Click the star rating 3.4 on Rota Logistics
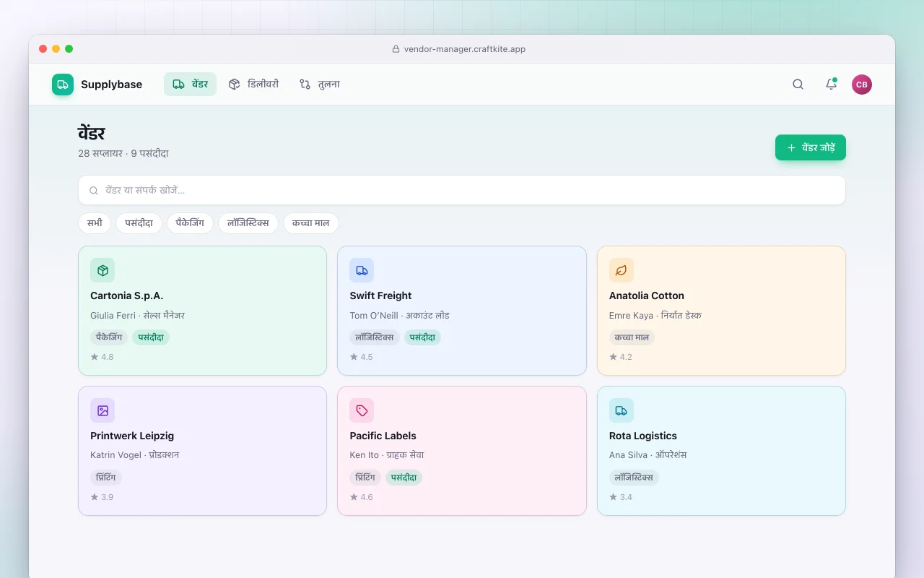This screenshot has height=578, width=924. [621, 497]
